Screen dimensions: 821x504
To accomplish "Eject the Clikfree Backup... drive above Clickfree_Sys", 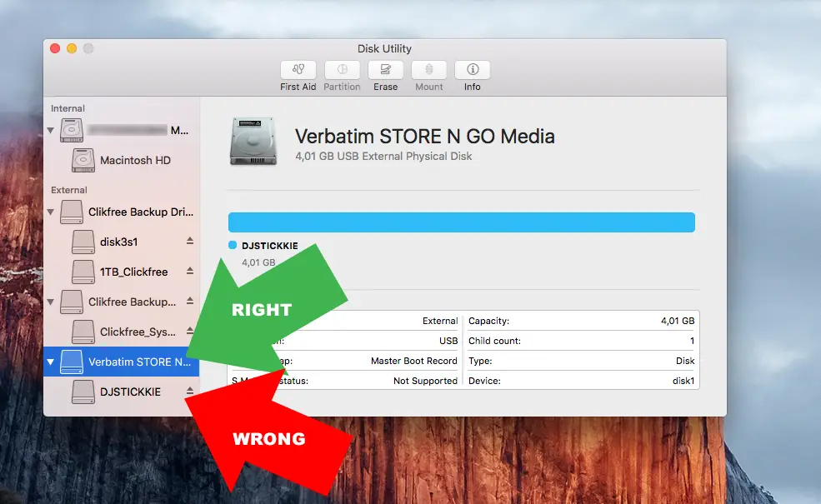I will pyautogui.click(x=190, y=301).
